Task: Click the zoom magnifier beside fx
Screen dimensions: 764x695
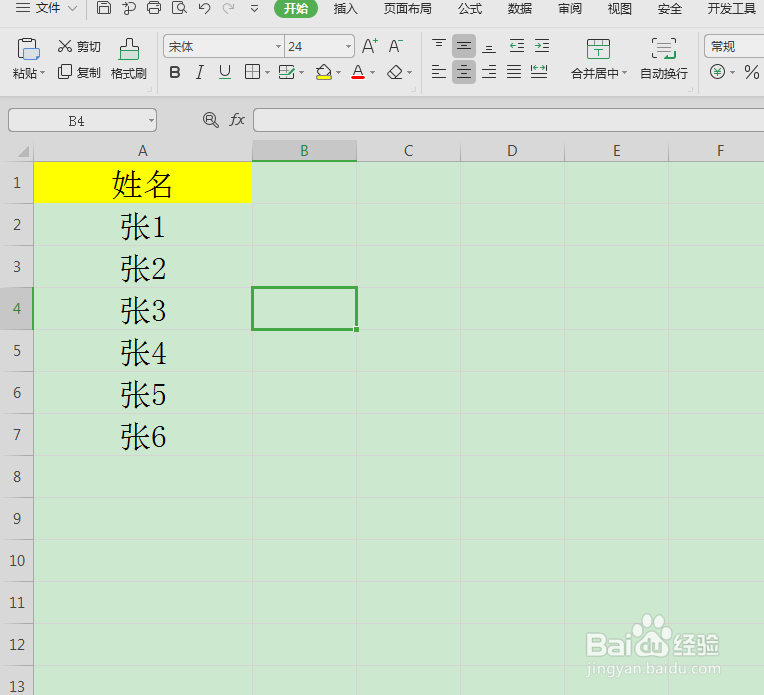Action: [210, 119]
